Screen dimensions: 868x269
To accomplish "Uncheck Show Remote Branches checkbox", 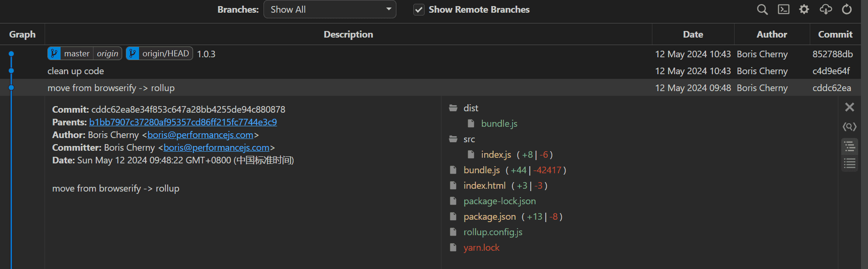I will tap(418, 10).
